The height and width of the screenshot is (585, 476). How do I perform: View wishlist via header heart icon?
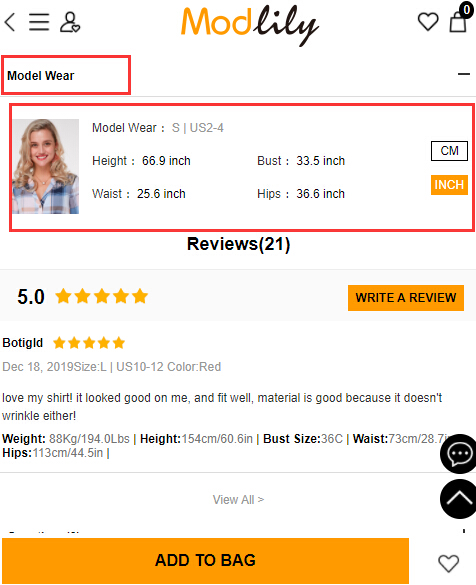[x=428, y=22]
